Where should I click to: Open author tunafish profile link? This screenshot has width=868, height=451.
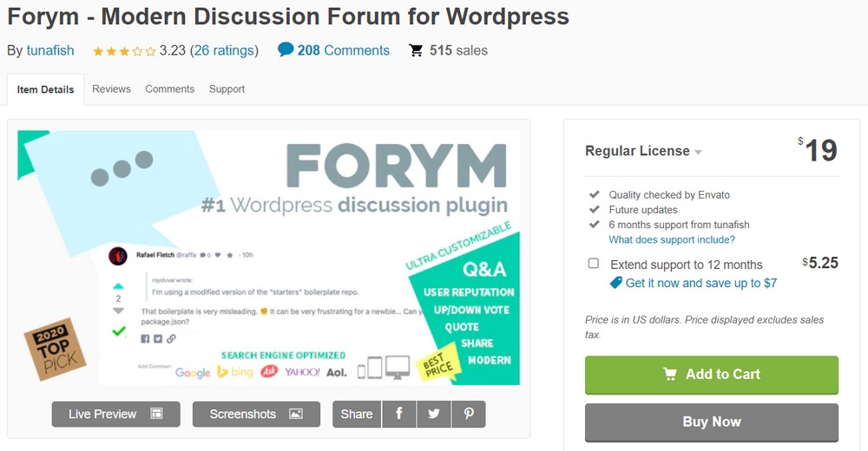tap(50, 50)
